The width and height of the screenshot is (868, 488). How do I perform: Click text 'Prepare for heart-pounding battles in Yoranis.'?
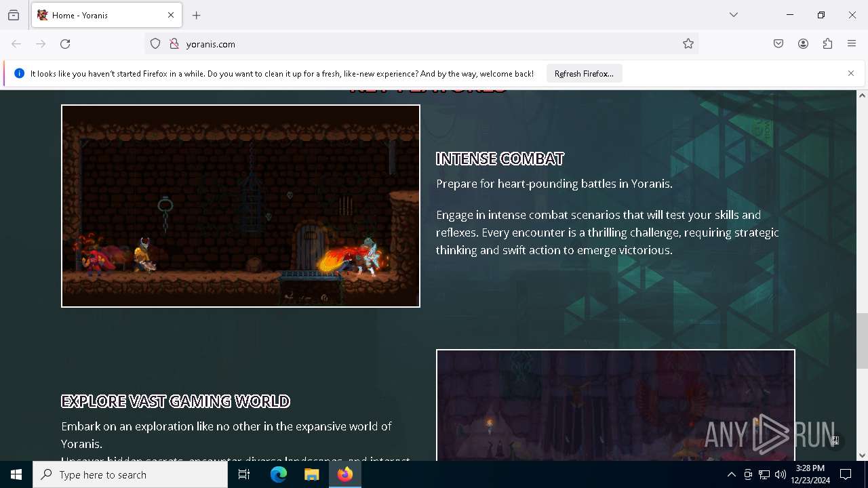tap(554, 184)
